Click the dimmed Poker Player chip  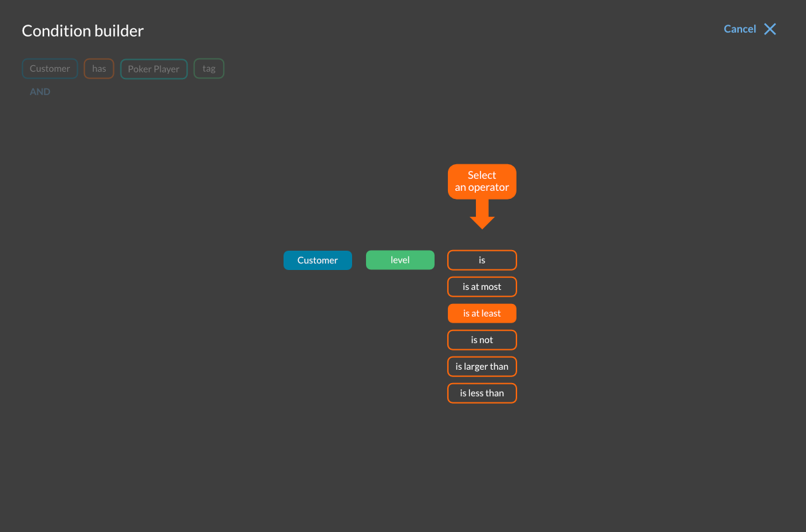click(x=154, y=68)
